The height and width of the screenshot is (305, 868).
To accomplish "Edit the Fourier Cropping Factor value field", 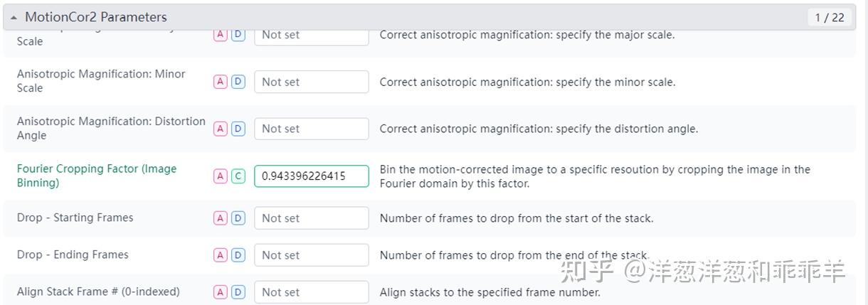I will click(x=311, y=176).
